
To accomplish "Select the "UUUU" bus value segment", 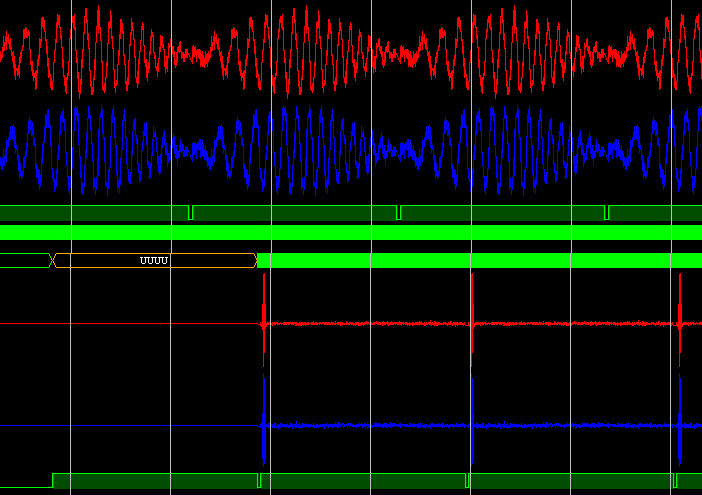I will [x=155, y=260].
